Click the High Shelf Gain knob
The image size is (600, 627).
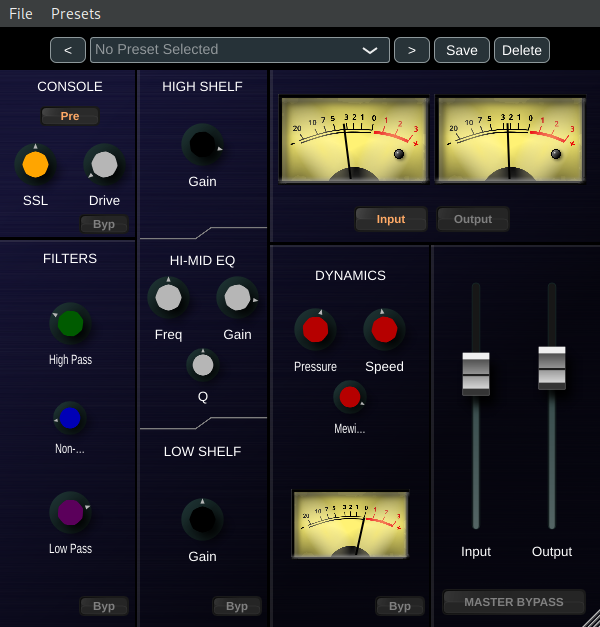coord(202,146)
